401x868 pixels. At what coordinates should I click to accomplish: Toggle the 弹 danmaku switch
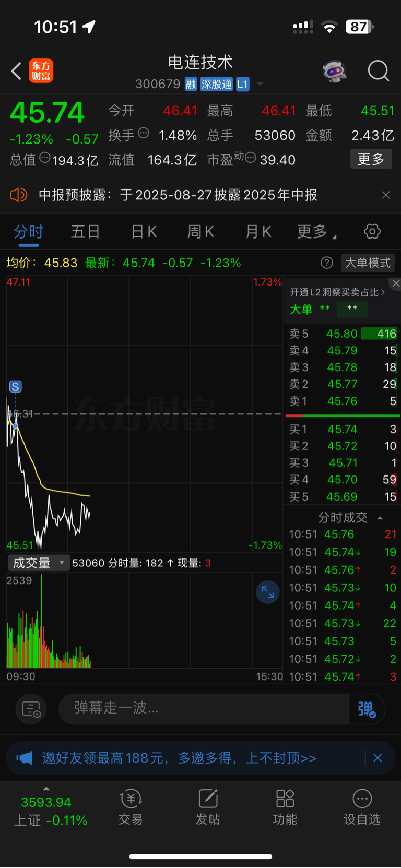pyautogui.click(x=367, y=709)
